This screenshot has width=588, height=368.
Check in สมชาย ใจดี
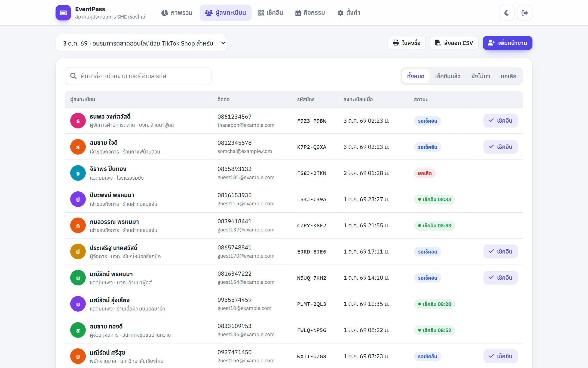500,147
